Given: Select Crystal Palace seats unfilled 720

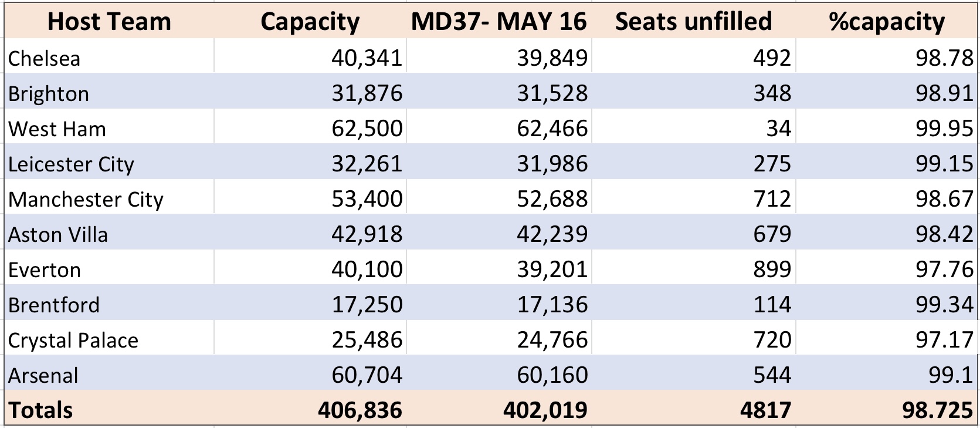Looking at the screenshot, I should [x=694, y=339].
